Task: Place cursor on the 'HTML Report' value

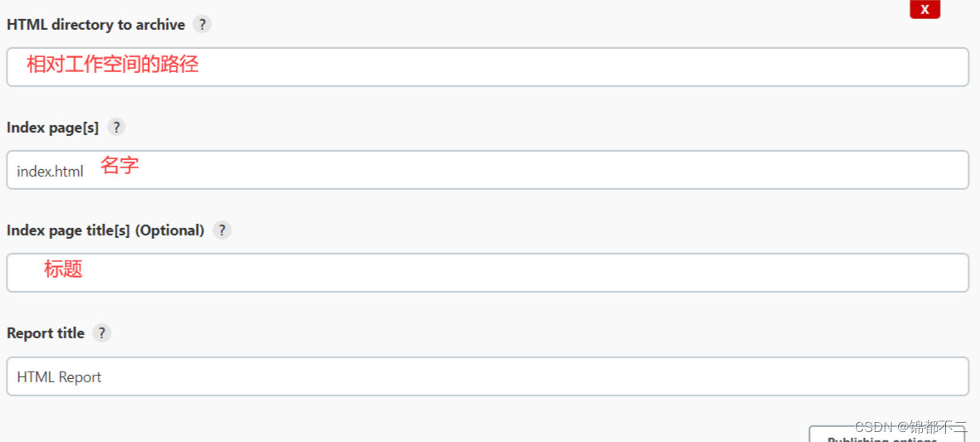Action: click(59, 377)
